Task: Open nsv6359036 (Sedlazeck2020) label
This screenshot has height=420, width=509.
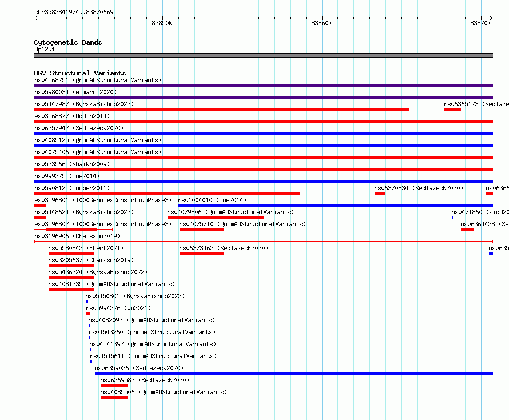Action: point(139,368)
